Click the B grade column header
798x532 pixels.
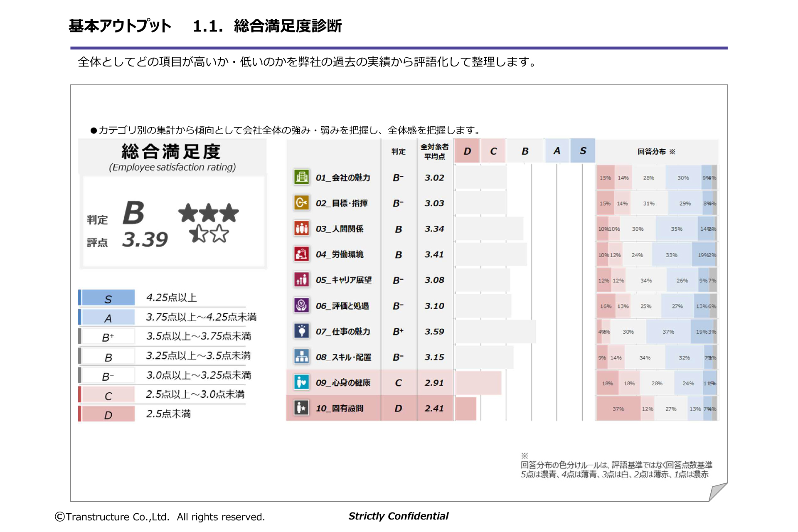[525, 151]
